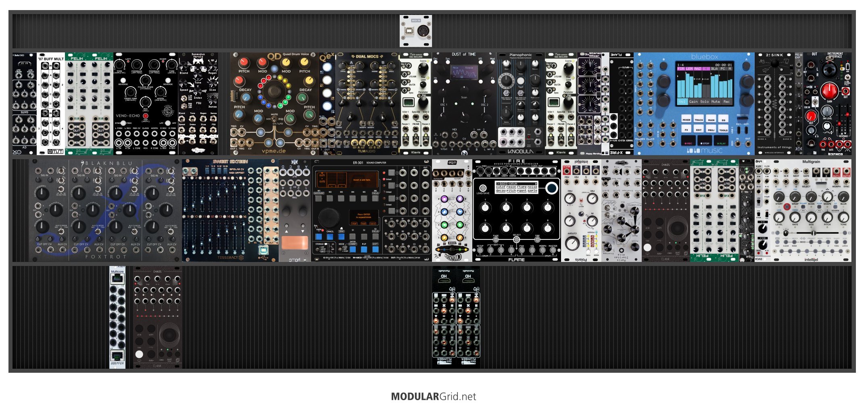
Task: Select the Blaknblu Foxtrot module
Action: click(x=105, y=210)
